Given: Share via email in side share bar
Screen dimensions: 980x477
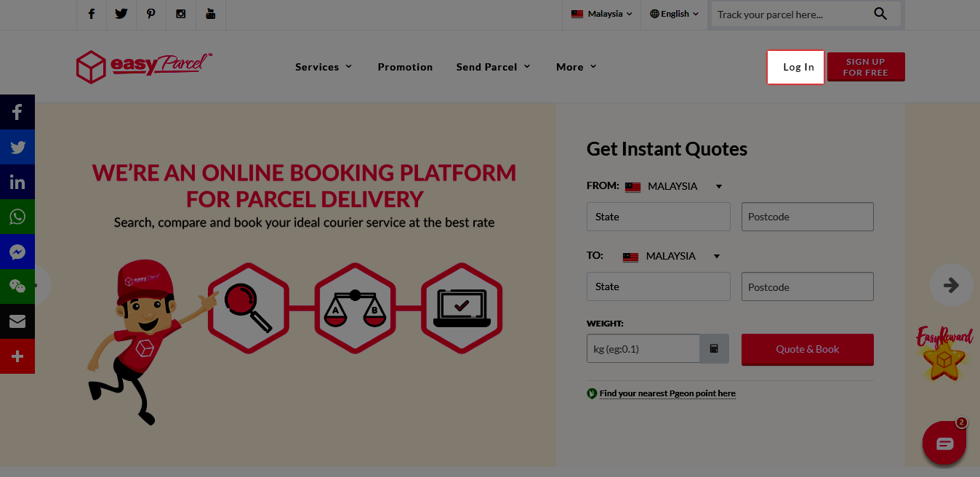Looking at the screenshot, I should click(17, 321).
